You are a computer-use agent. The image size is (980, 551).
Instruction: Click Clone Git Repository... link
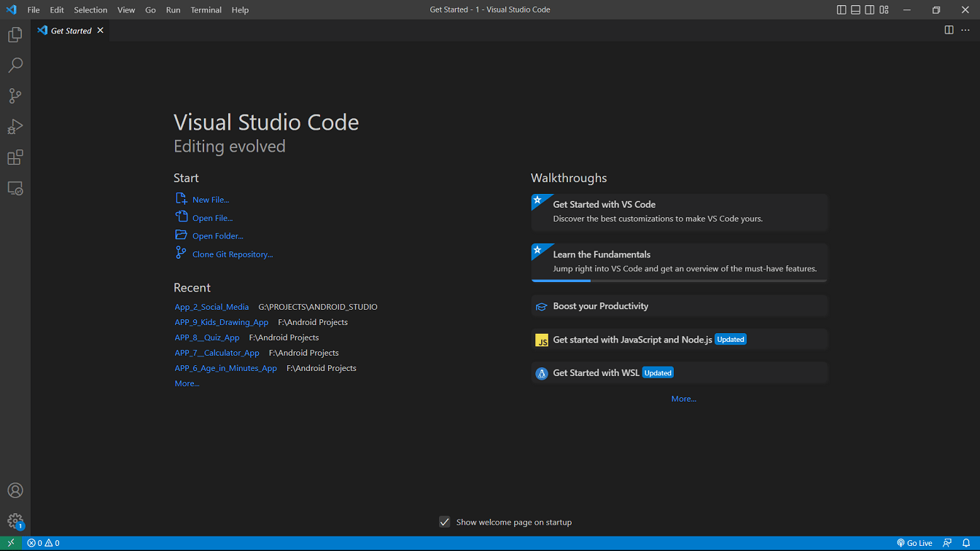pyautogui.click(x=233, y=254)
